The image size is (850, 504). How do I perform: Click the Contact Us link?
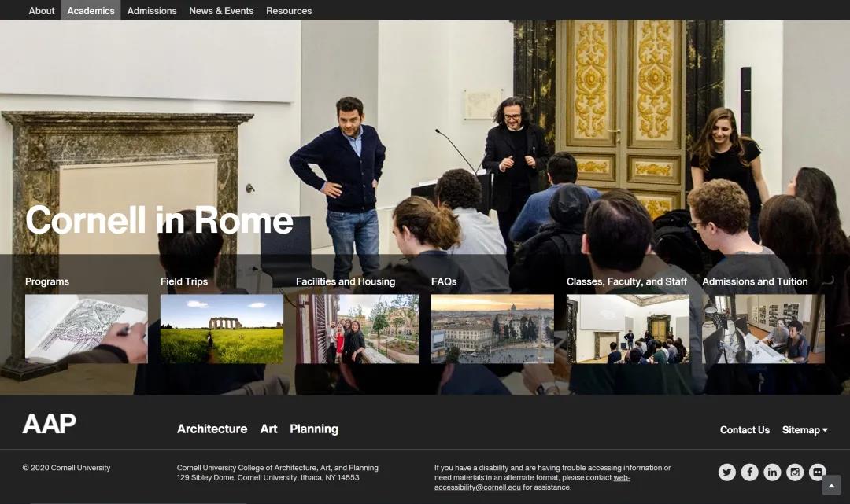[745, 430]
